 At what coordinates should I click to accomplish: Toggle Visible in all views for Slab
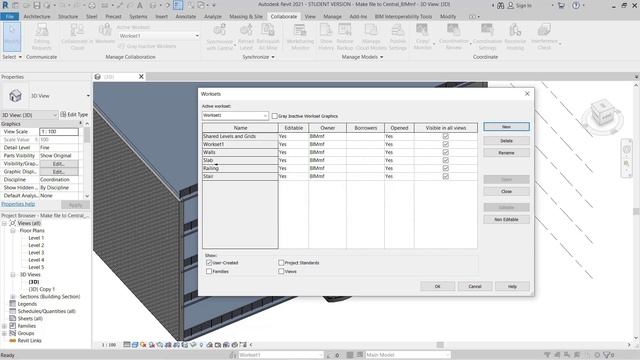pos(446,160)
